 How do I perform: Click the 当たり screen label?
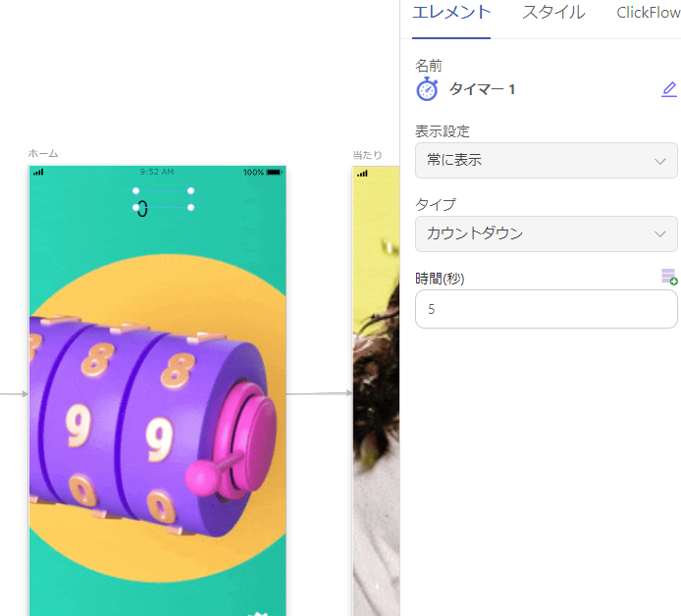coord(367,155)
